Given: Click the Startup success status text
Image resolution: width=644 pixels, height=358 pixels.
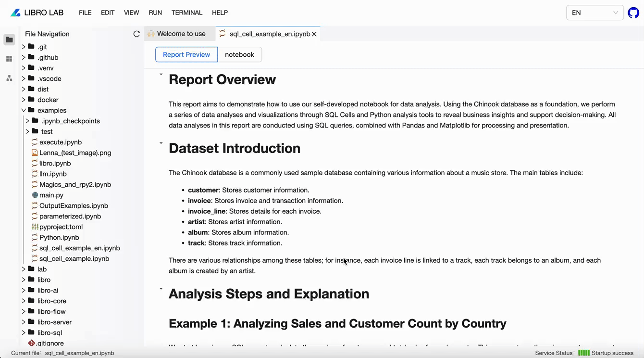Looking at the screenshot, I should (612, 353).
